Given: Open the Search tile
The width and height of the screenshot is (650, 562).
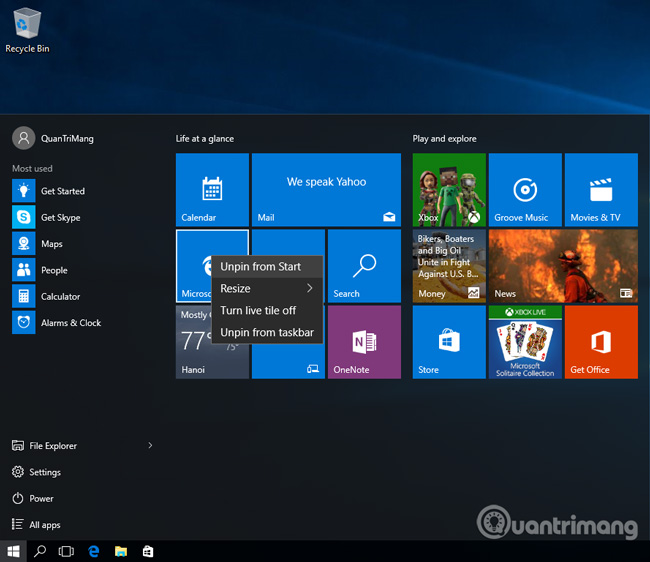Looking at the screenshot, I should tap(364, 266).
